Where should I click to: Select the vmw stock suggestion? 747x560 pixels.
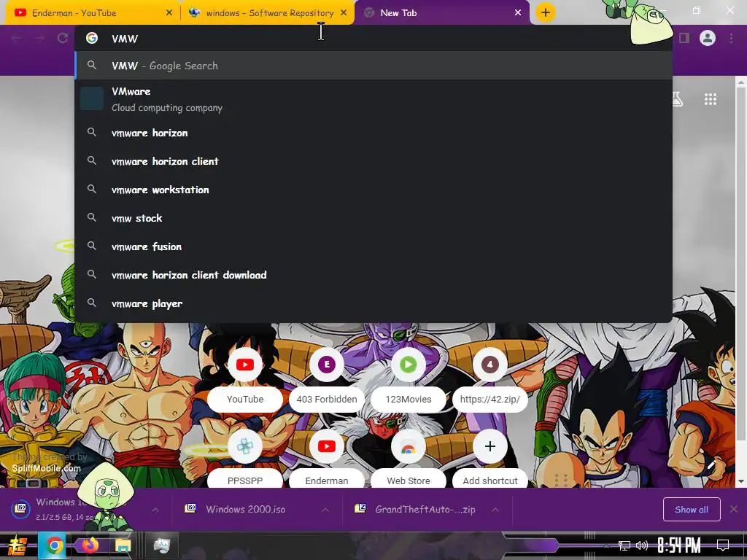373,218
